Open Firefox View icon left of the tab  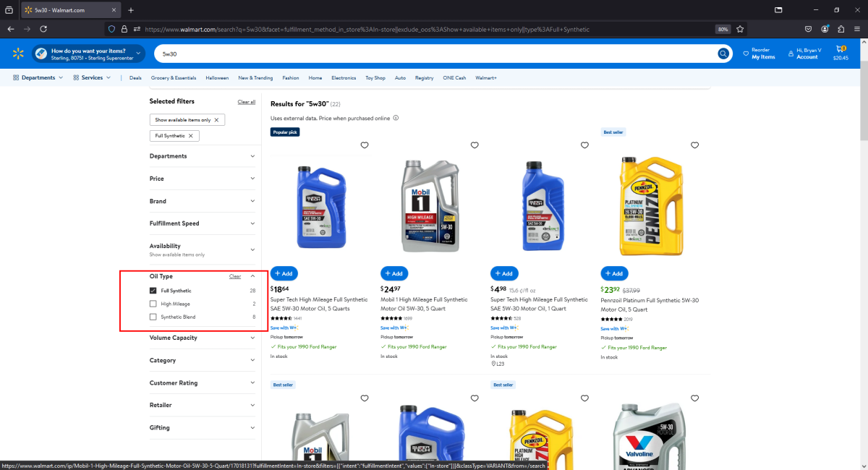coord(9,10)
